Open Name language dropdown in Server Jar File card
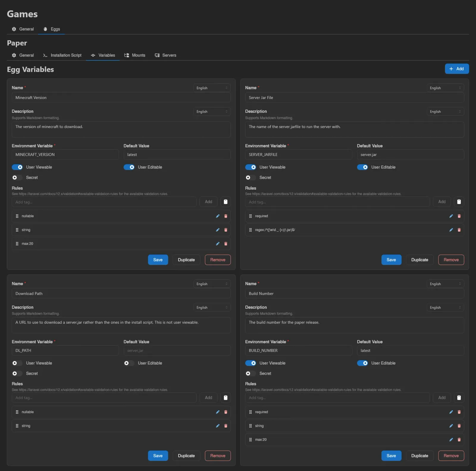476x471 pixels. pos(445,88)
